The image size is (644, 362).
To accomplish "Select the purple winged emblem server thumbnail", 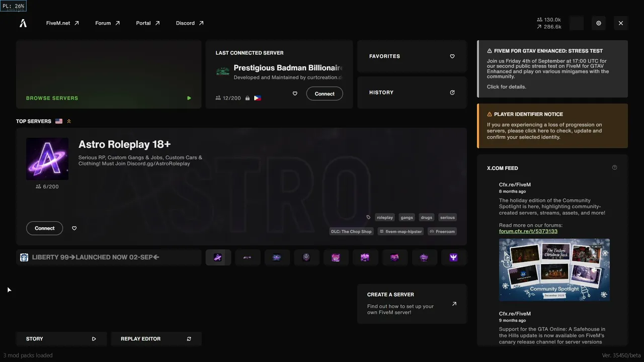I will coord(453,257).
